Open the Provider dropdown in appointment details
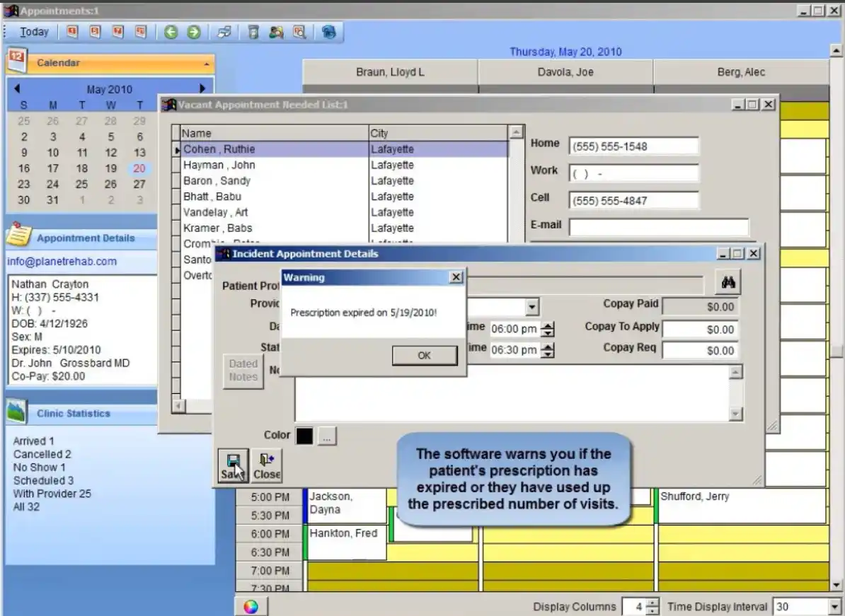Screen dimensions: 845x616 click(533, 307)
